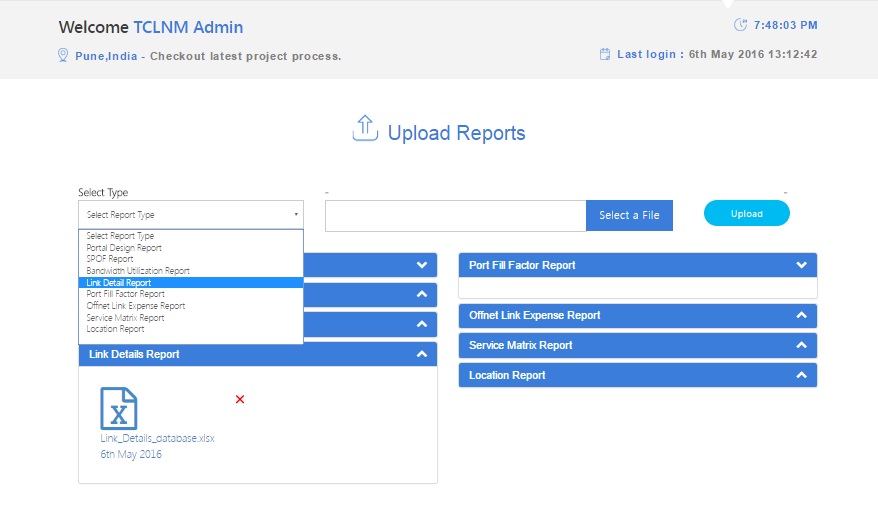
Task: Delete file using the red X icon
Action: click(x=240, y=399)
